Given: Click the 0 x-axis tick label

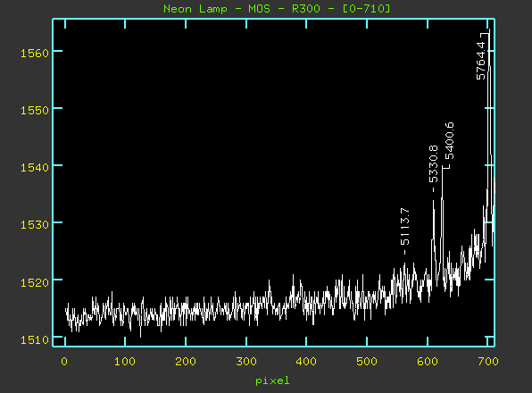Looking at the screenshot, I should click(64, 362).
